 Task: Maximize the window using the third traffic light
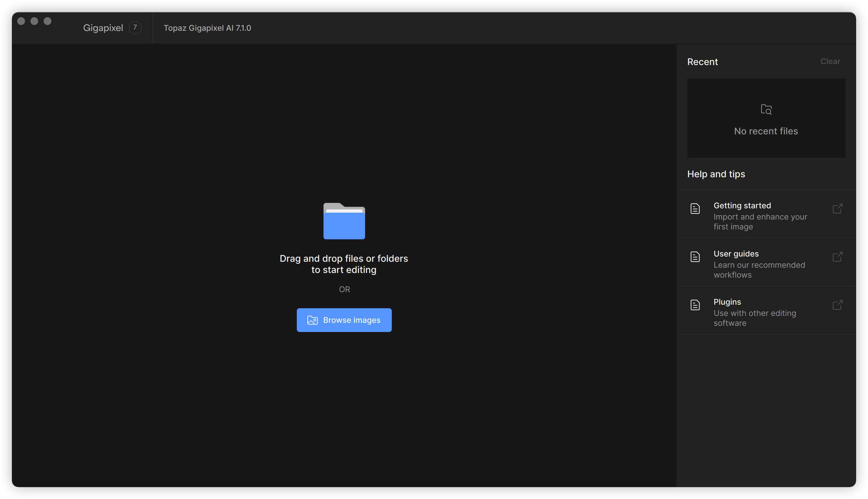[47, 21]
